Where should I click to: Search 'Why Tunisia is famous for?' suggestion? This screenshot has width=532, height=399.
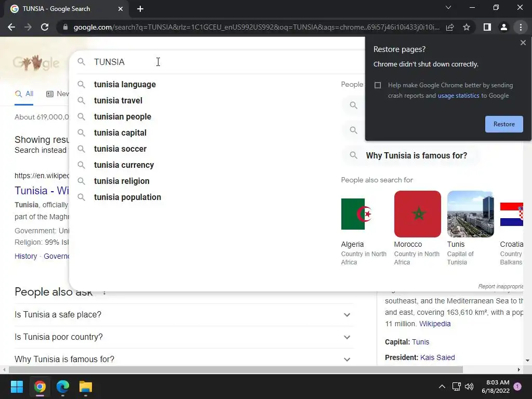[x=411, y=155]
